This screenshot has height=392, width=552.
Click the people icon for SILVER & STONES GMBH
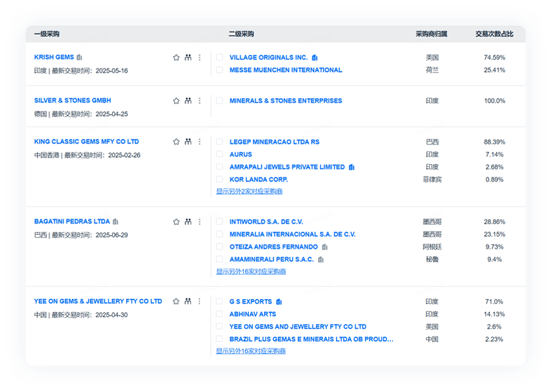[188, 101]
